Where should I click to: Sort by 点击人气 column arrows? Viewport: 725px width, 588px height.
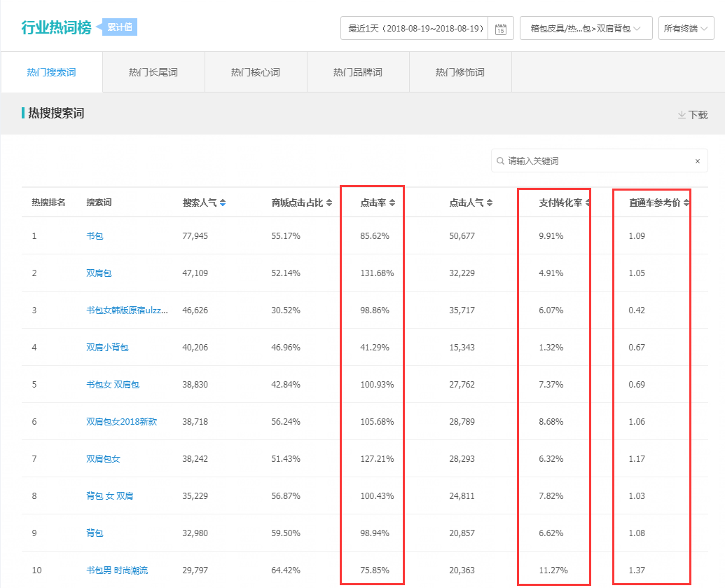(x=489, y=203)
